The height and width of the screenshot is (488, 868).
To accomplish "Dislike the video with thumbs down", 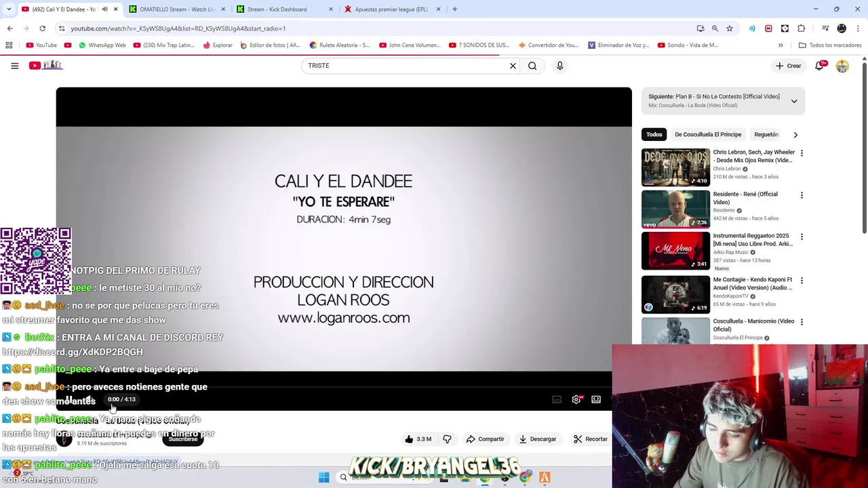I will [x=447, y=439].
